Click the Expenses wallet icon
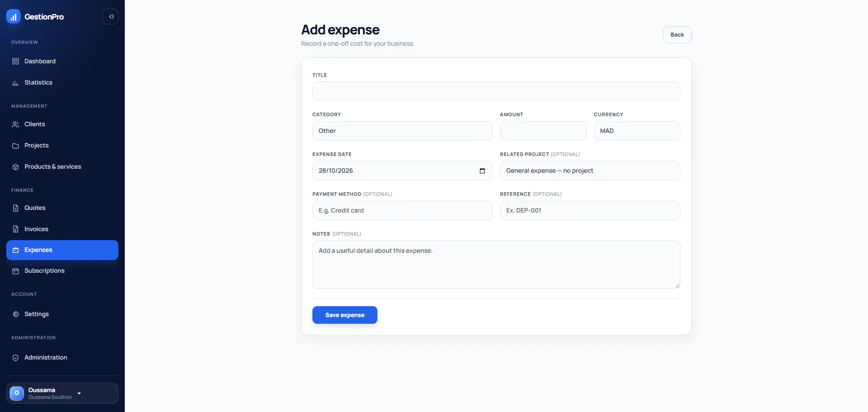 (15, 250)
